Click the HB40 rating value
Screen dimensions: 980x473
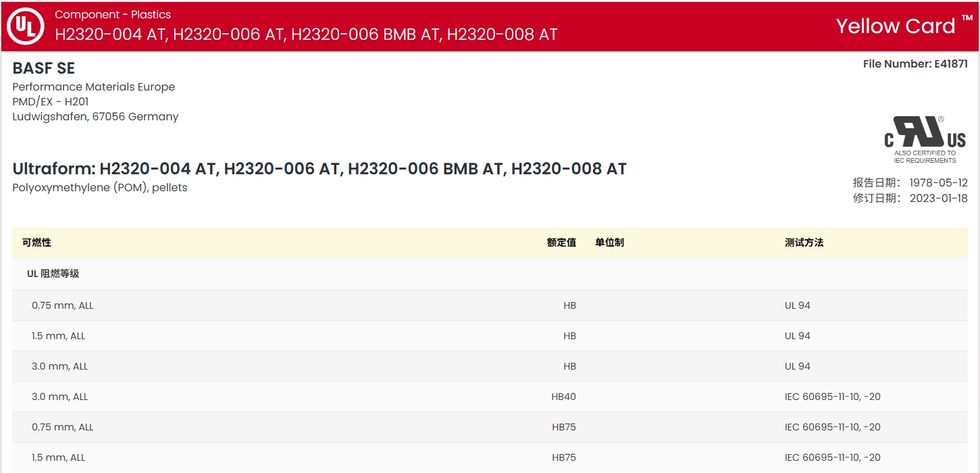tap(564, 397)
